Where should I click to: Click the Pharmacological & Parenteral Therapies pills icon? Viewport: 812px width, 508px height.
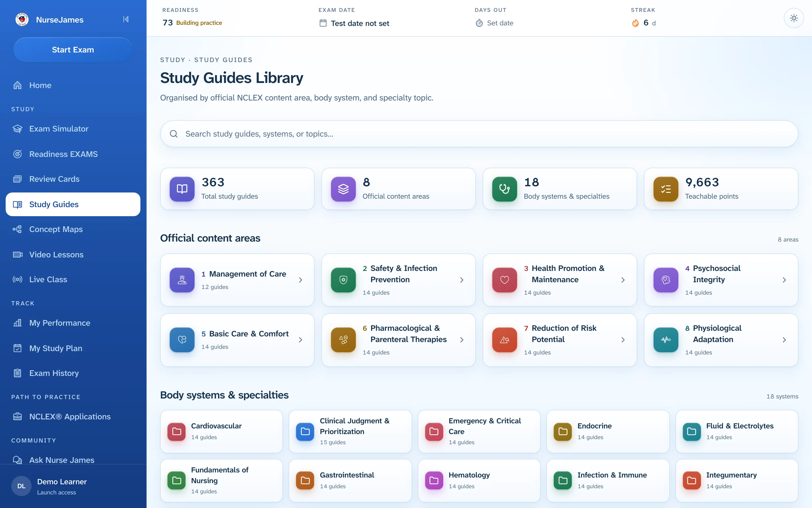343,340
